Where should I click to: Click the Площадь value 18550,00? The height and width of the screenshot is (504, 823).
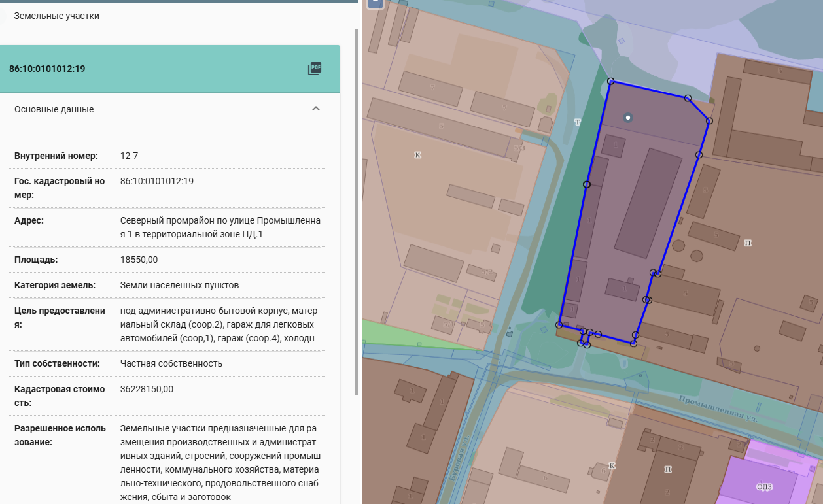click(139, 260)
